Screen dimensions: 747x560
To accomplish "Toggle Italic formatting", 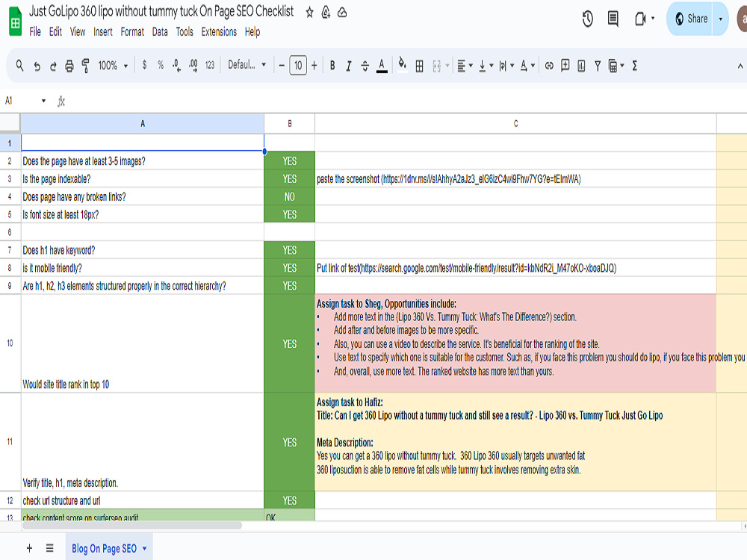I will click(349, 66).
